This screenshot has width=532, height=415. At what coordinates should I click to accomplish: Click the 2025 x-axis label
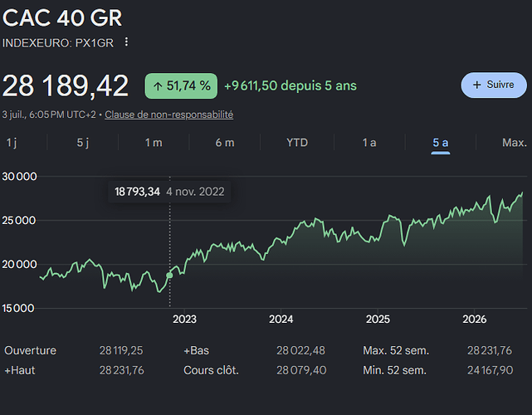pyautogui.click(x=378, y=320)
